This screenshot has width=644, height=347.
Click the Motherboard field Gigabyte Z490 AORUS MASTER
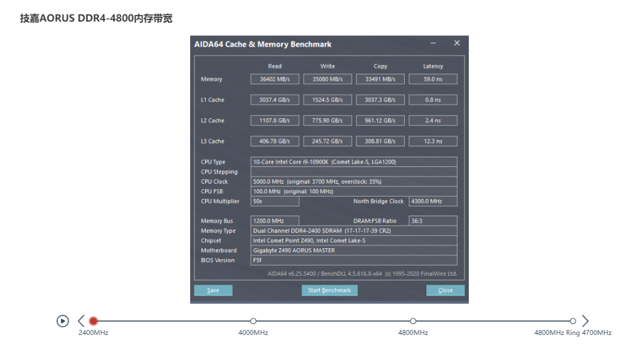coord(353,250)
